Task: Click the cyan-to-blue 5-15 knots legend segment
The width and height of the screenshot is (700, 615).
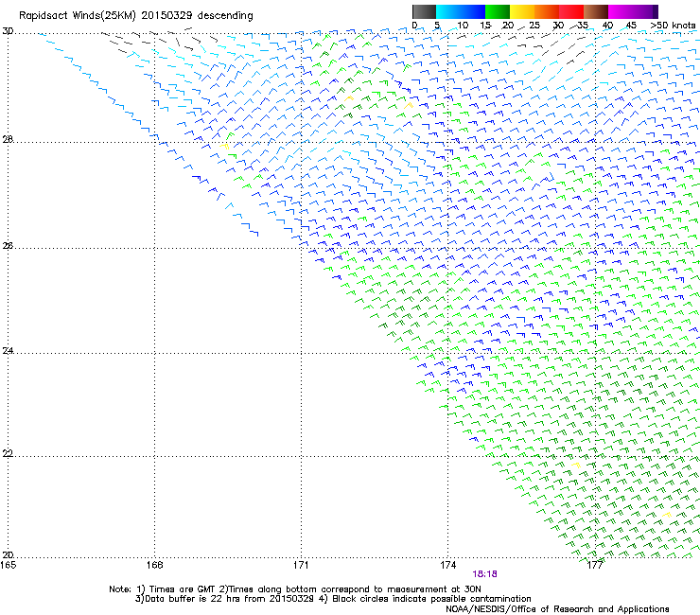Action: pos(461,11)
